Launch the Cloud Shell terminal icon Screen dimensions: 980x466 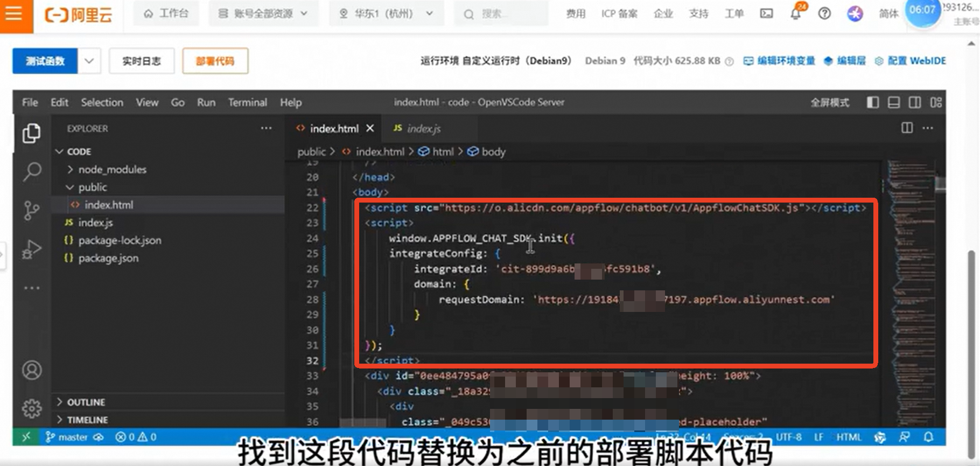[x=766, y=13]
